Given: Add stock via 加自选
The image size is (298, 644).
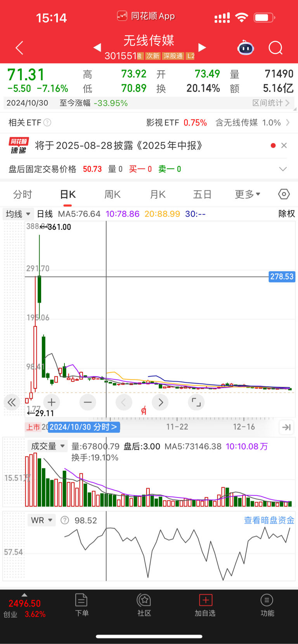Looking at the screenshot, I should [205, 605].
